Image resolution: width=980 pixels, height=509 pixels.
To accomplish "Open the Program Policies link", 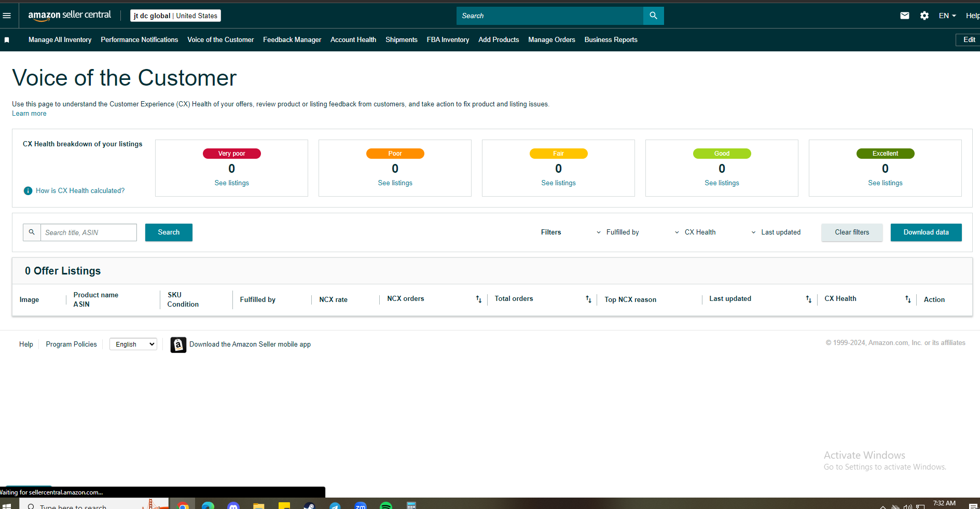I will point(71,345).
